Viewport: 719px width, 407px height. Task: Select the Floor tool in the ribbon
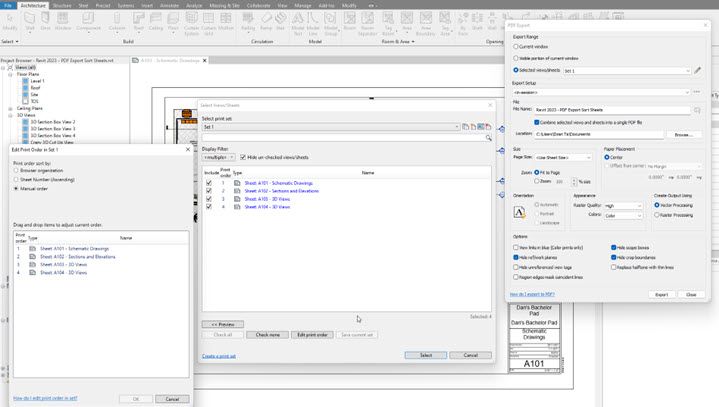173,21
